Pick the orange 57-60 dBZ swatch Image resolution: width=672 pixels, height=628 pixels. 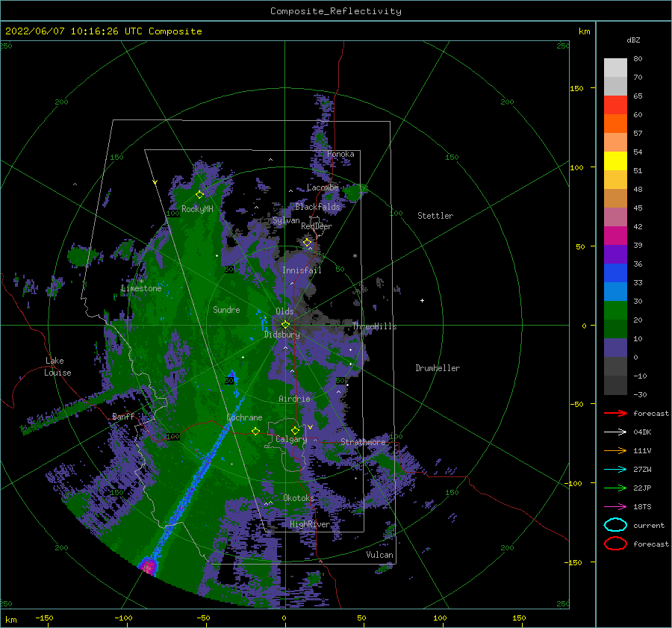pyautogui.click(x=615, y=124)
